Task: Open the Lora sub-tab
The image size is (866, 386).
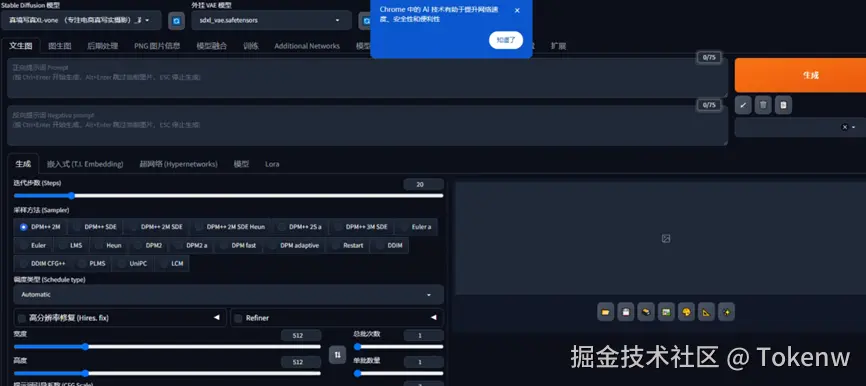Action: click(272, 164)
